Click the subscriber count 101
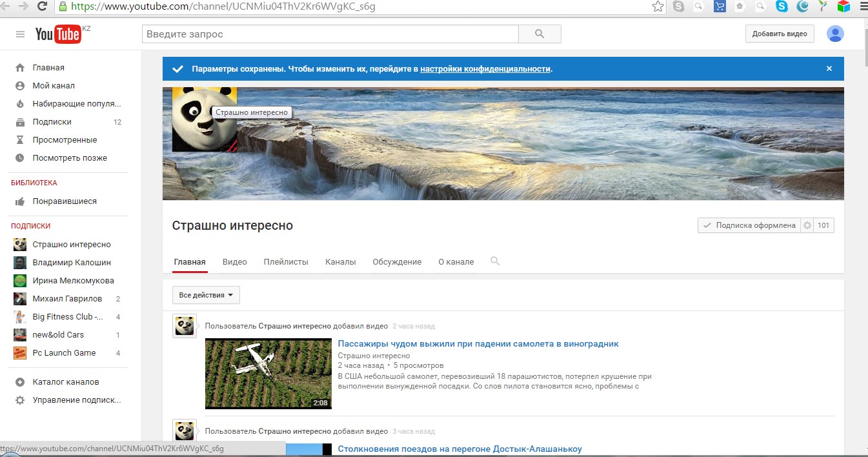 (823, 225)
